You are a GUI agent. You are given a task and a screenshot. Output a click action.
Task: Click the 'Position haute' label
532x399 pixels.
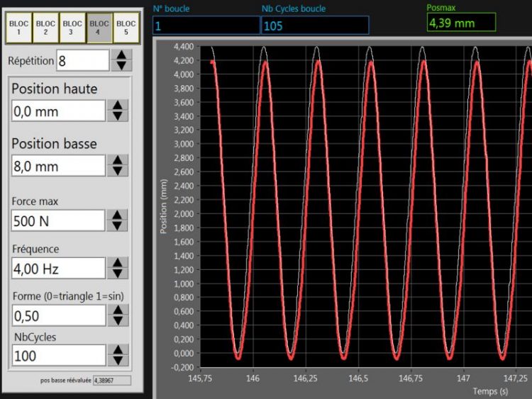(55, 89)
